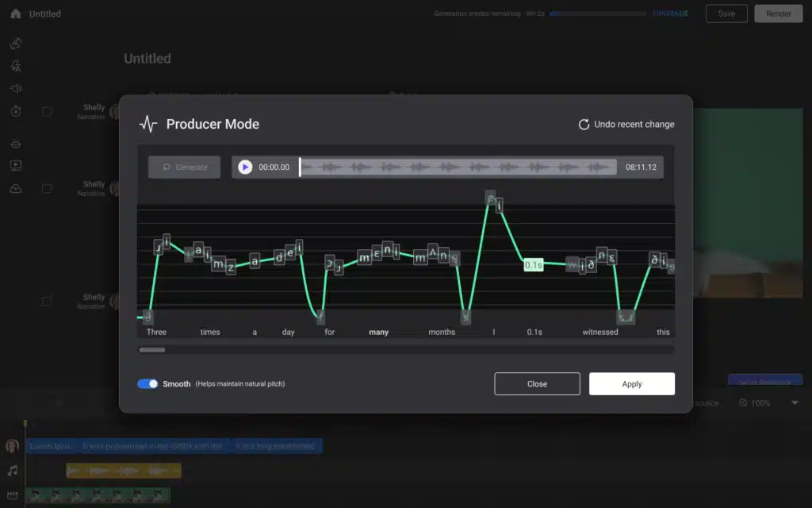The image size is (812, 508).
Task: Click the Apply button in Producer Mode
Action: [x=631, y=383]
